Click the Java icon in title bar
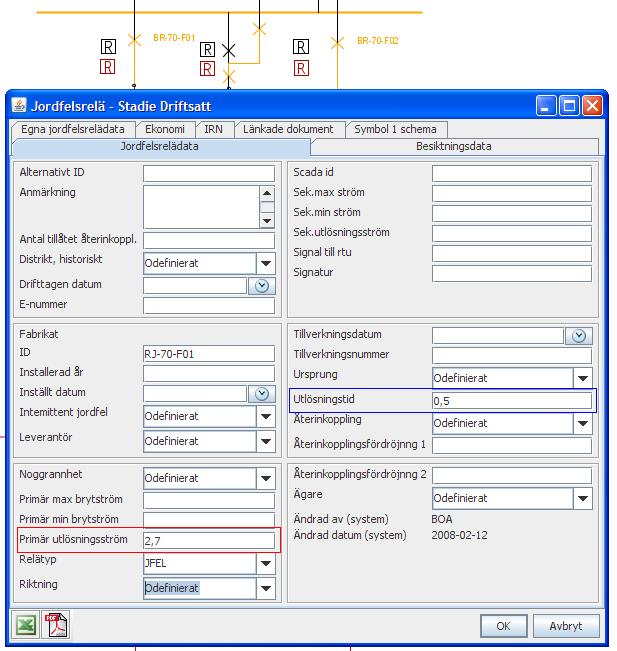The height and width of the screenshot is (651, 617). [x=19, y=105]
